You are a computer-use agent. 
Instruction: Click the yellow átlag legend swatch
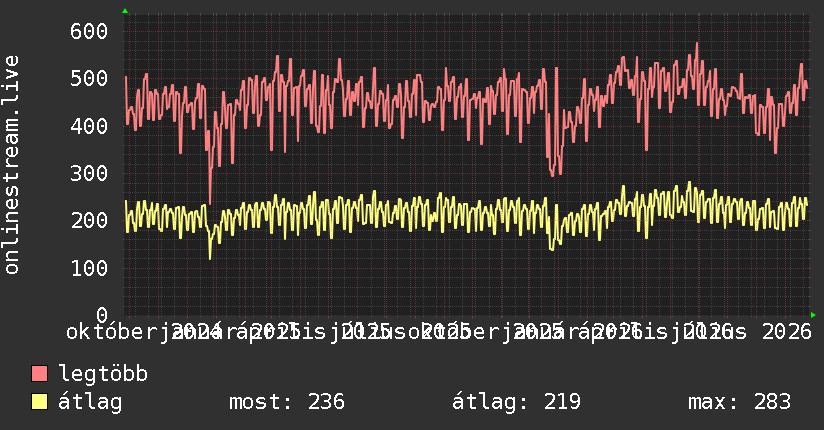pyautogui.click(x=39, y=402)
